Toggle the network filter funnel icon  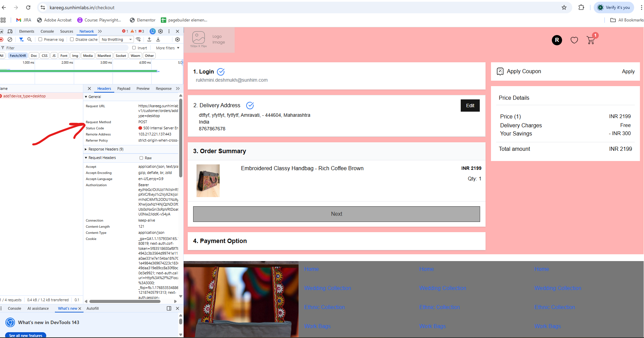[x=21, y=39]
